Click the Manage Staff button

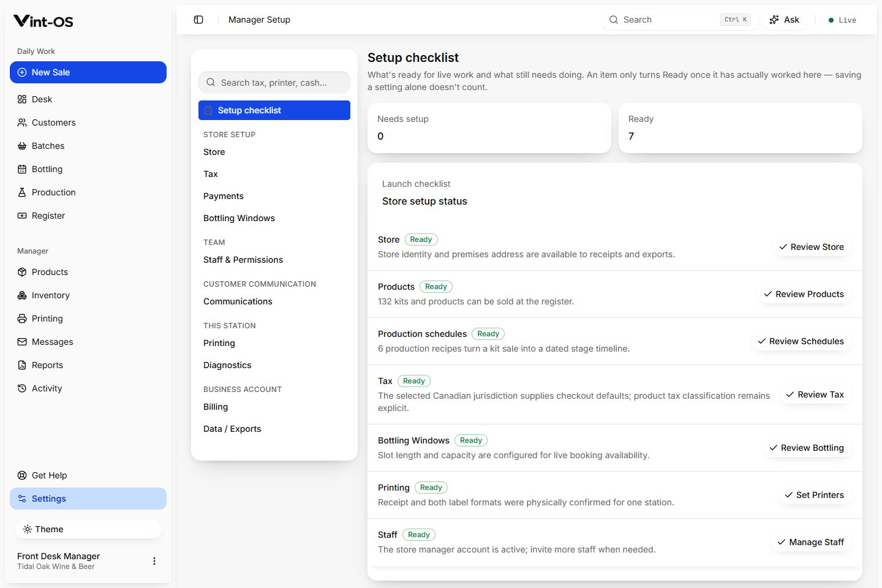pos(811,542)
